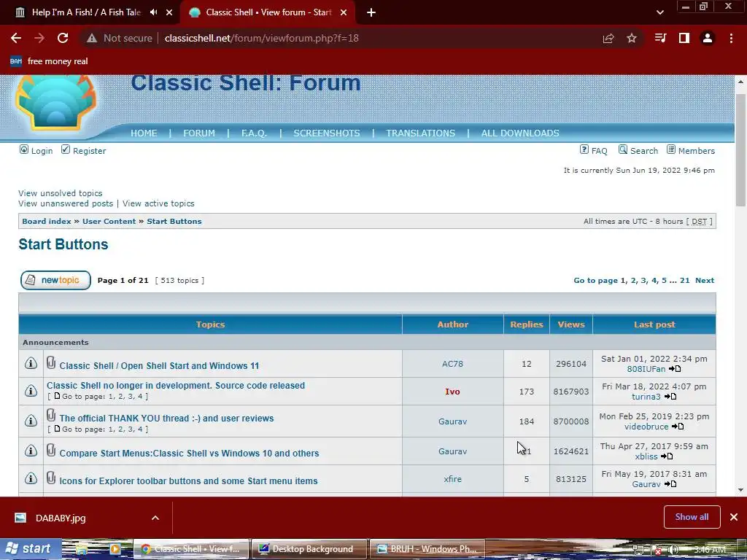Go to User Content breadcrumb

(109, 222)
